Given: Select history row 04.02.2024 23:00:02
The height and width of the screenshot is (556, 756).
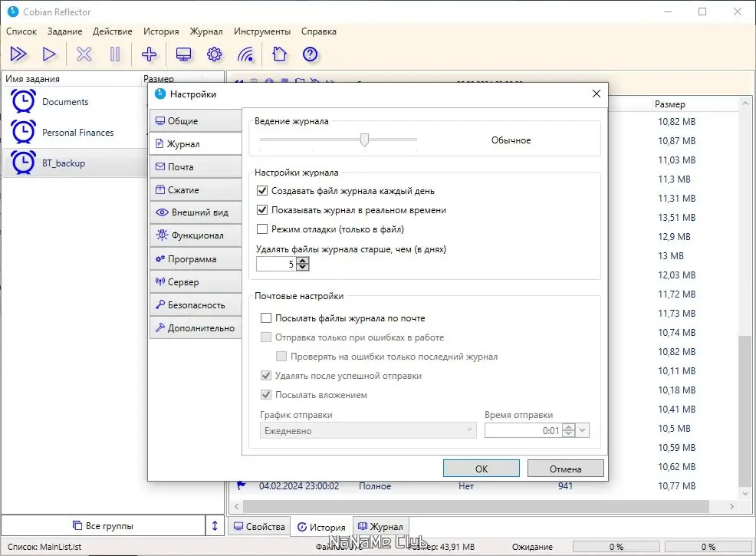Looking at the screenshot, I should [482, 486].
